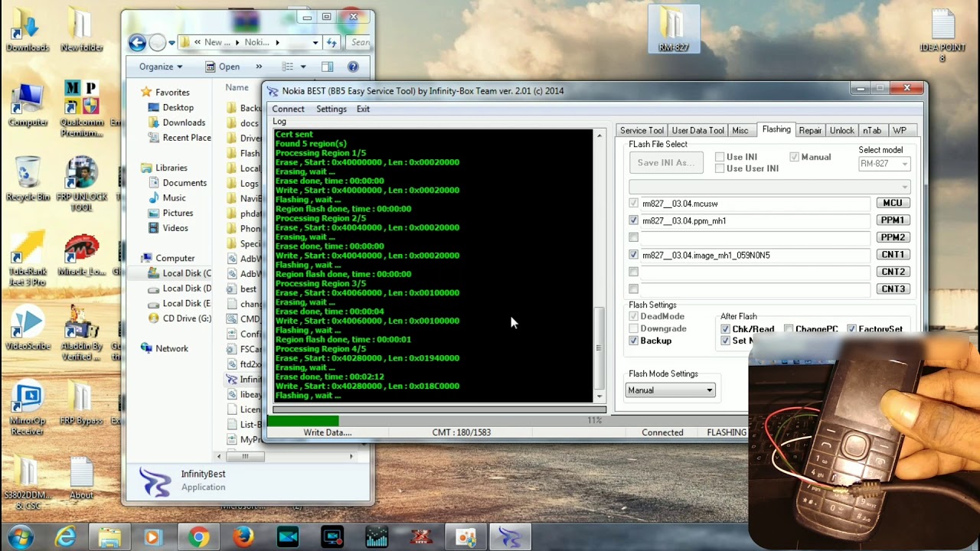Image resolution: width=980 pixels, height=551 pixels.
Task: Click the empty CNT2 file path field
Action: click(756, 272)
